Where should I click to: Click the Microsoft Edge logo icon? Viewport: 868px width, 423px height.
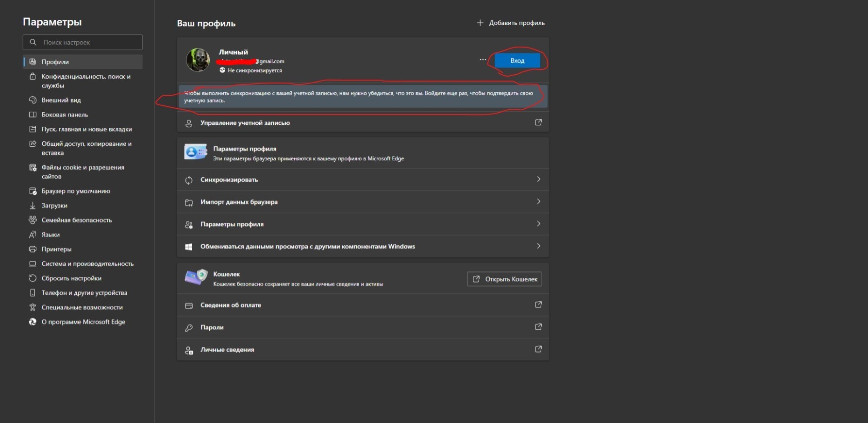[x=33, y=322]
